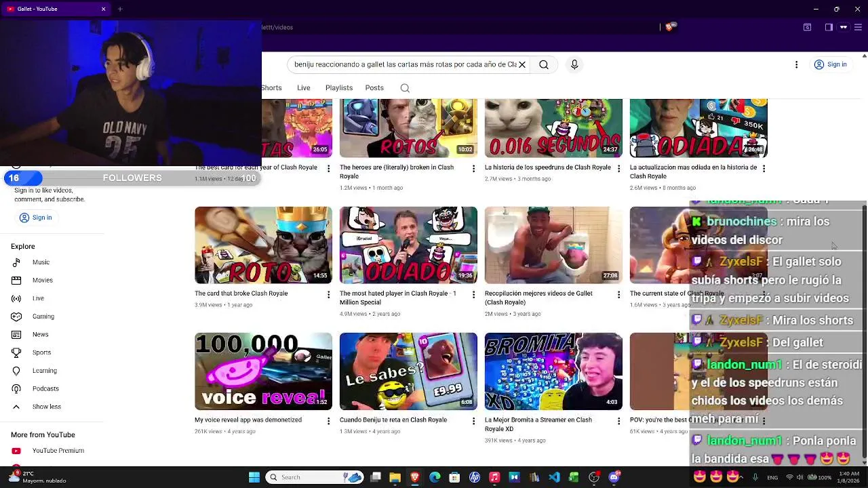Open the ODIADA 26:48 video thumbnail
The width and height of the screenshot is (868, 488).
click(698, 128)
